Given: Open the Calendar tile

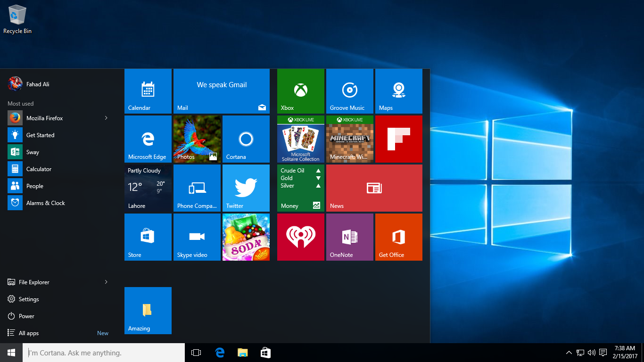Looking at the screenshot, I should point(148,91).
